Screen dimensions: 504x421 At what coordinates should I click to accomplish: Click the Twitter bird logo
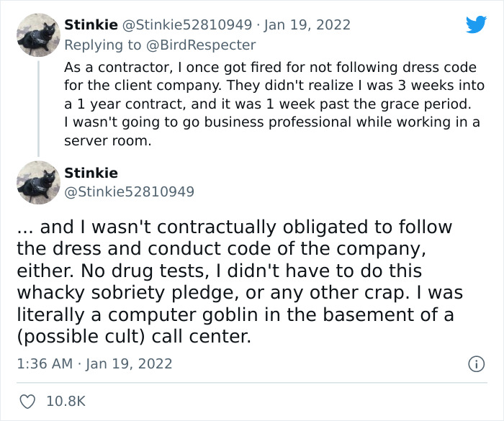476,24
